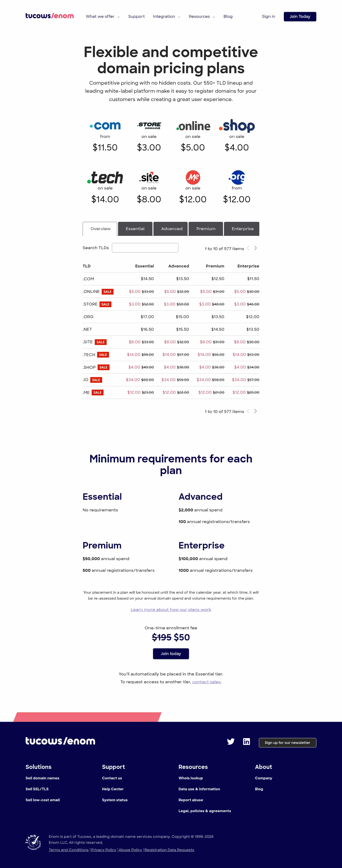
Task: Go to next page of TLD list above table
Action: tap(256, 248)
